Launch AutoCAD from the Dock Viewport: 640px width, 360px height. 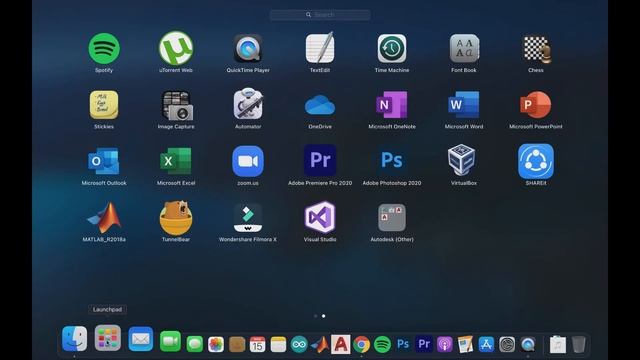click(341, 344)
